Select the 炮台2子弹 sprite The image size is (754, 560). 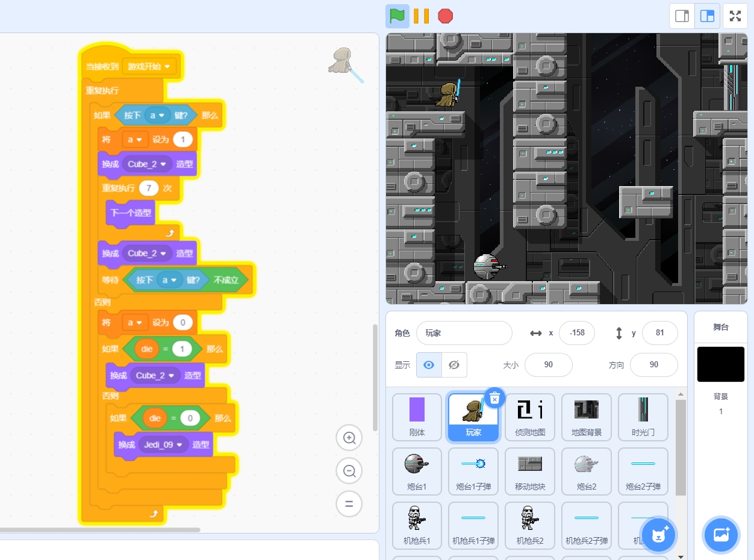[x=643, y=471]
